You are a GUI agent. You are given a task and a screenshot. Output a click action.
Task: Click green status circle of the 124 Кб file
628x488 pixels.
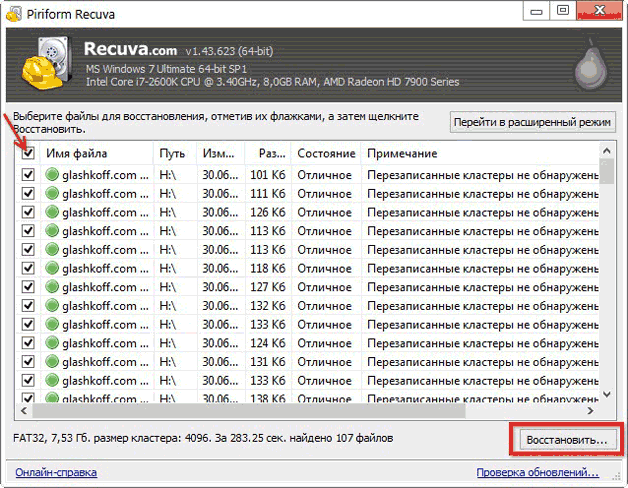coord(53,342)
